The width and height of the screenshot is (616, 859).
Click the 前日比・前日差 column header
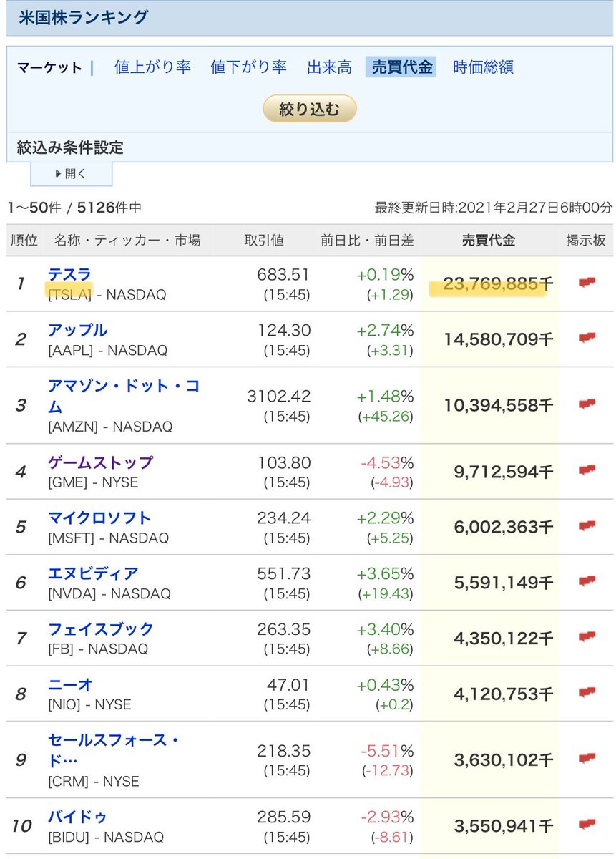(367, 241)
